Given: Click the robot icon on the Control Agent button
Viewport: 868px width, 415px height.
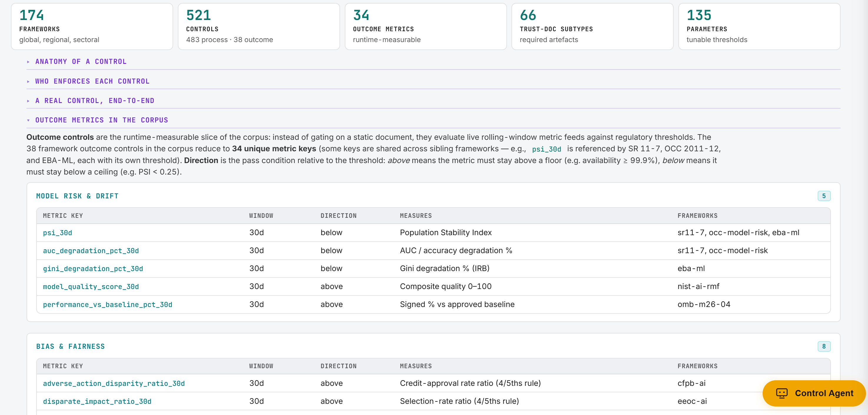Looking at the screenshot, I should [x=781, y=393].
